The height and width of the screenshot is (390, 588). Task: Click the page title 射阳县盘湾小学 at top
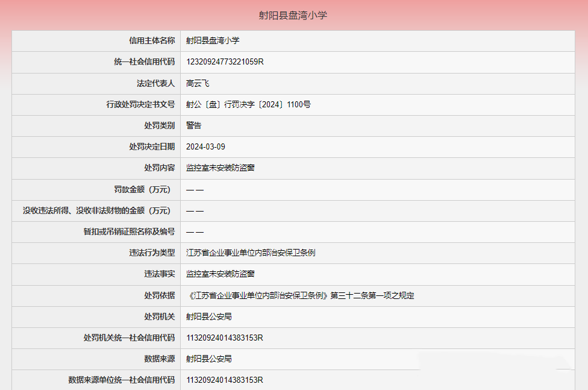coord(293,16)
